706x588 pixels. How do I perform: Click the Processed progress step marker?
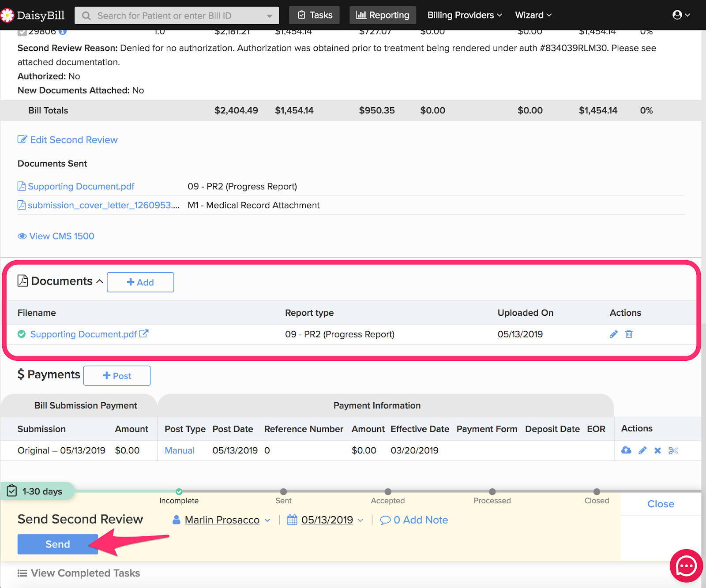pos(492,491)
